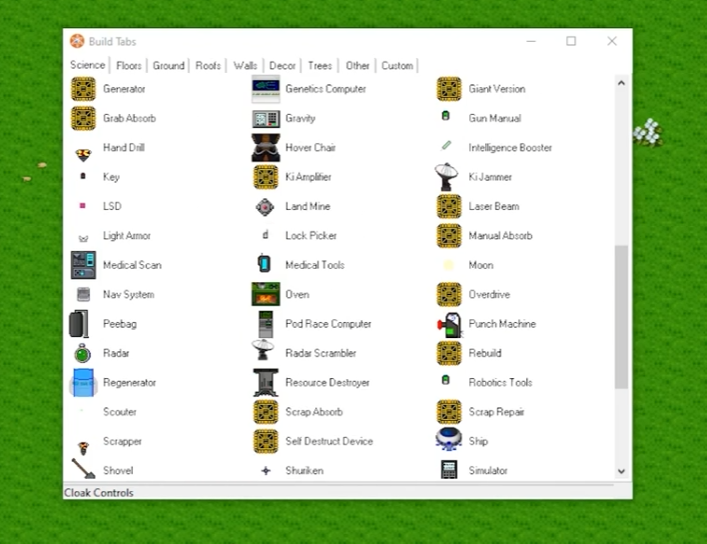Click the Manual Absorb label
707x544 pixels.
pos(500,235)
